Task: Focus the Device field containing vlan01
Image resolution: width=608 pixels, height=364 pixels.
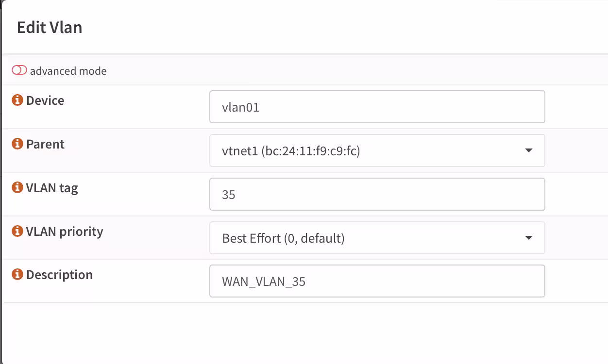Action: pos(377,107)
